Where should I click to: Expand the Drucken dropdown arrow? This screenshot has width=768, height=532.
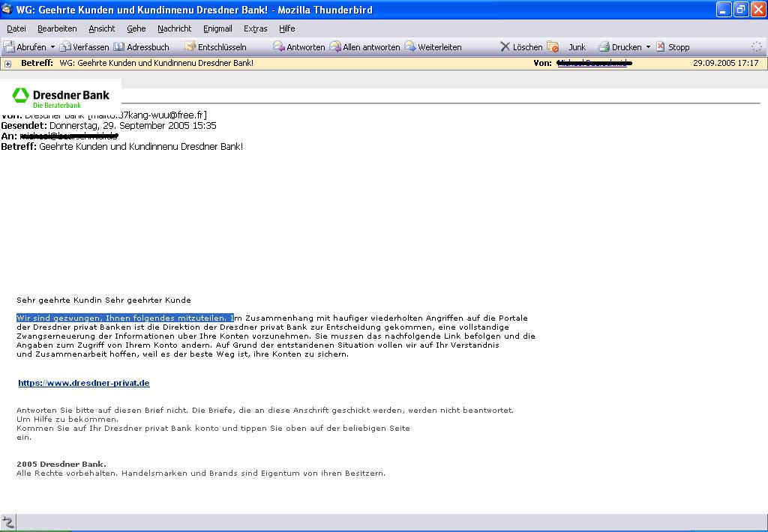tap(648, 47)
